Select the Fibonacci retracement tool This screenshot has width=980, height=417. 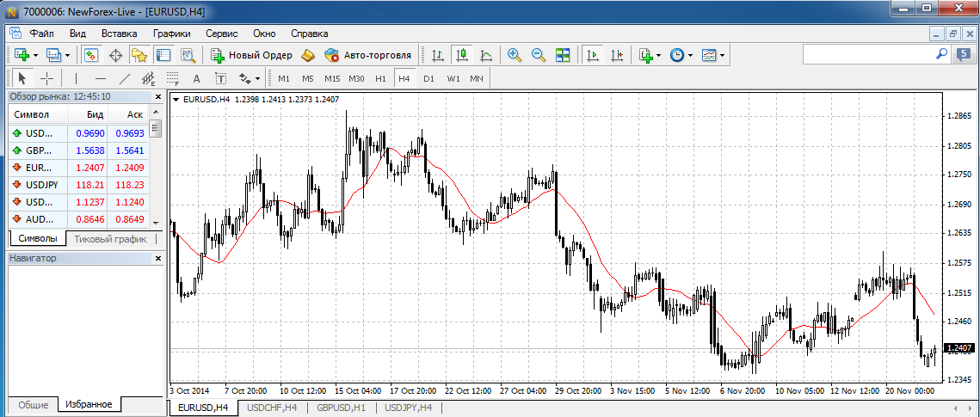click(171, 78)
